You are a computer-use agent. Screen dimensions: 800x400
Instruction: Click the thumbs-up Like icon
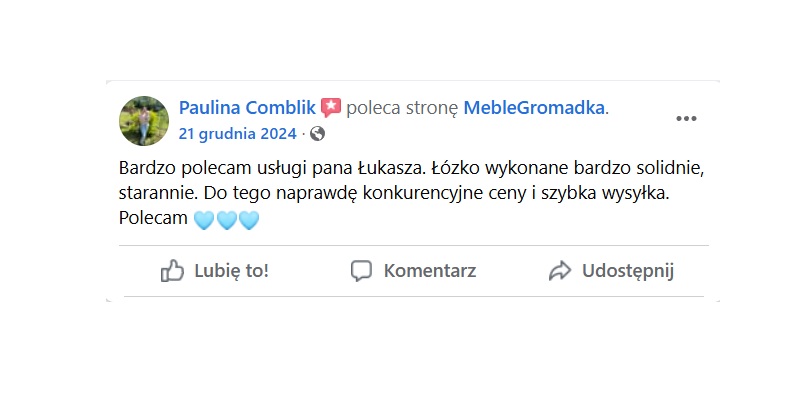tap(173, 270)
